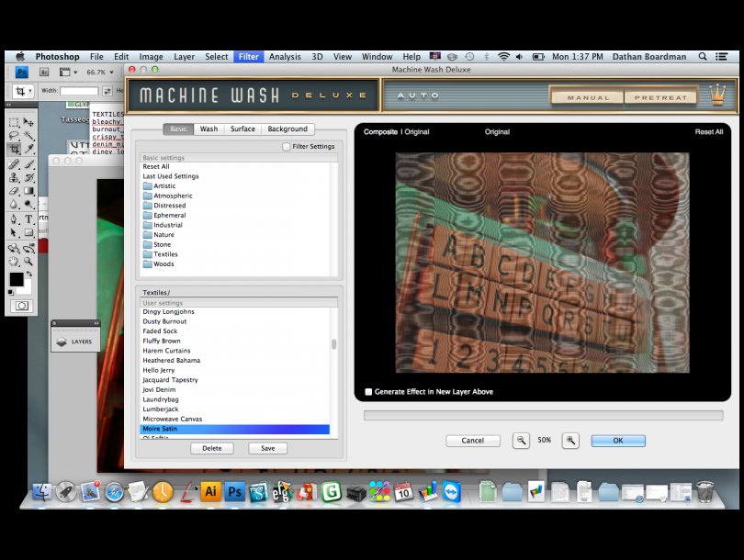The width and height of the screenshot is (744, 560).
Task: Select the Crop tool in toolbox
Action: (x=14, y=150)
